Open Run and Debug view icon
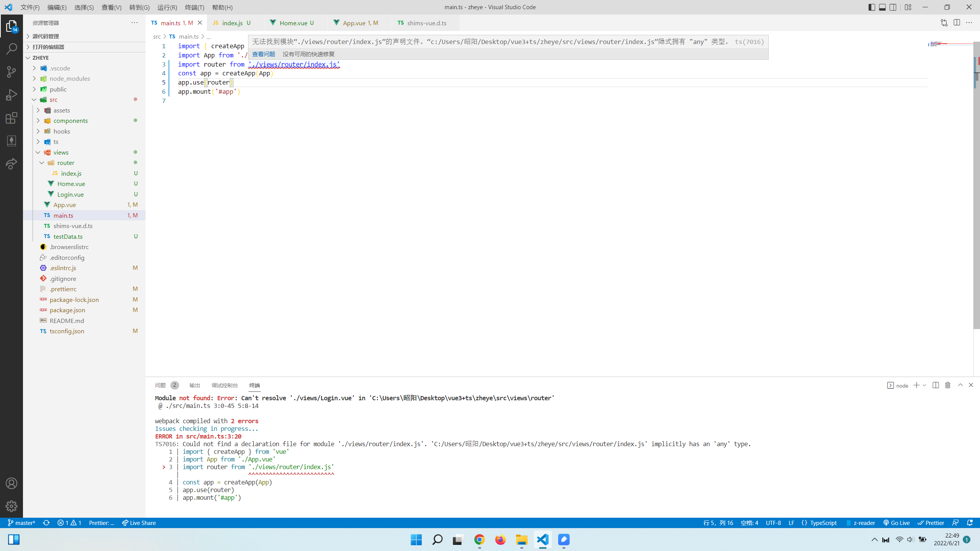The width and height of the screenshot is (980, 551). (x=11, y=95)
